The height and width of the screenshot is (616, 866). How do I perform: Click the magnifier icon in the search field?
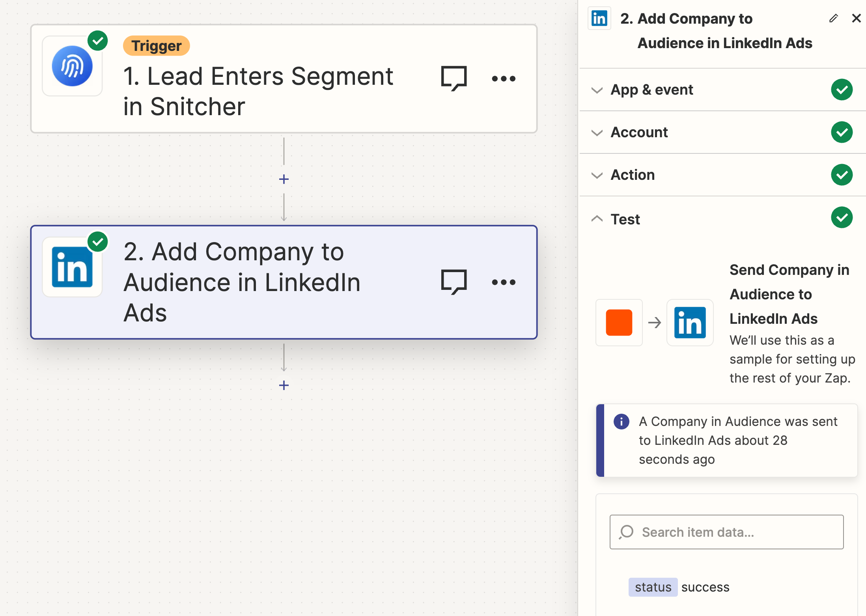(x=626, y=532)
